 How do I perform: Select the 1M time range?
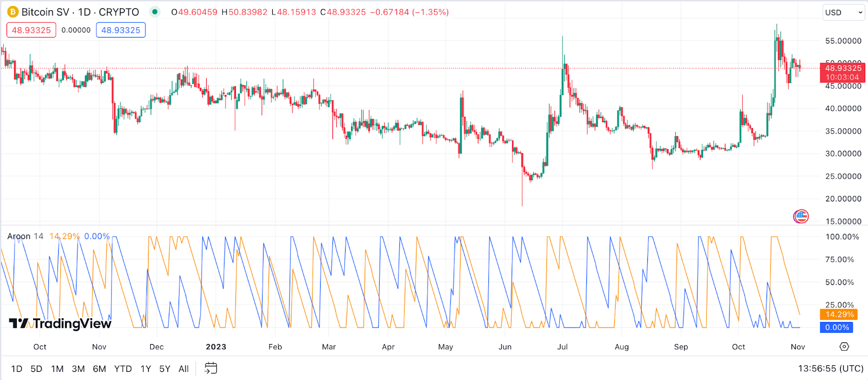click(x=57, y=369)
